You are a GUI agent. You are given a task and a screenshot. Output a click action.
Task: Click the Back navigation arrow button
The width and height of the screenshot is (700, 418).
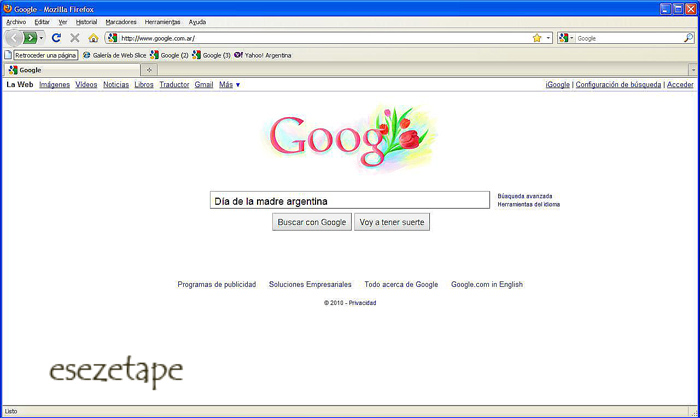pyautogui.click(x=14, y=38)
